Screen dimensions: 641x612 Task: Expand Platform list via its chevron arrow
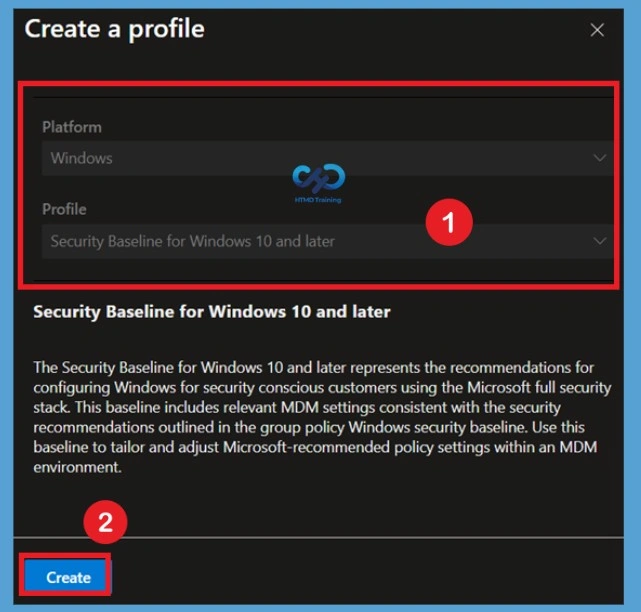[x=600, y=158]
